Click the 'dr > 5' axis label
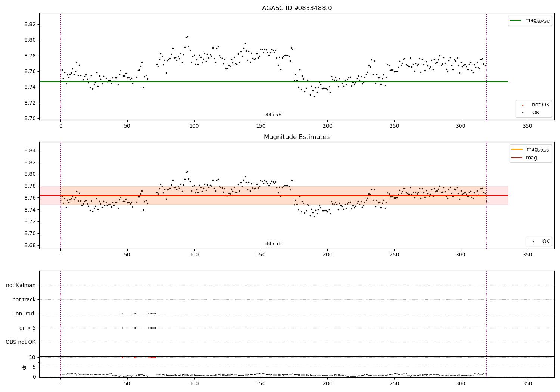Image resolution: width=560 pixels, height=392 pixels. pos(28,328)
